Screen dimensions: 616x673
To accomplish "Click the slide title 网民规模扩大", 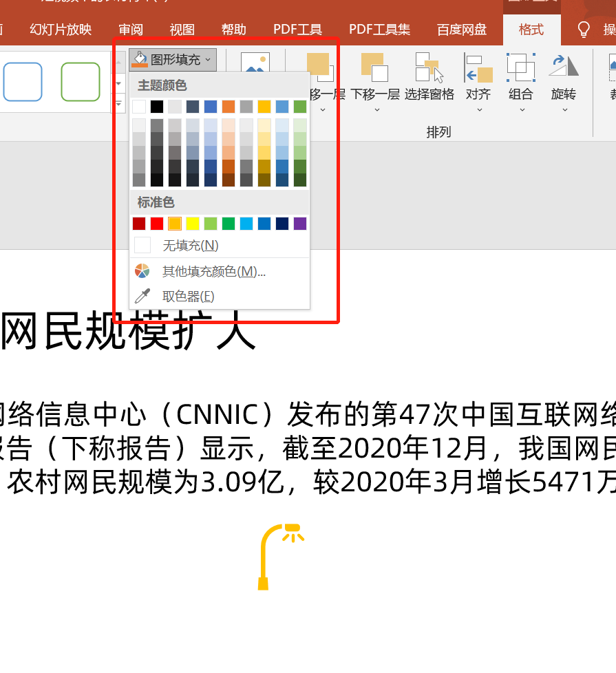I will tap(129, 332).
